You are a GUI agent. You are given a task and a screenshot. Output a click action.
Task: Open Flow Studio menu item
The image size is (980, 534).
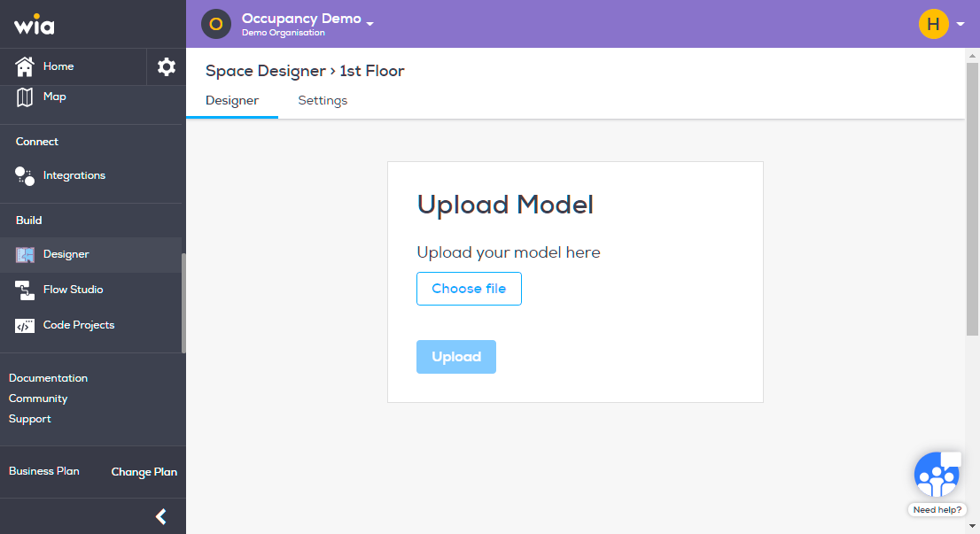[74, 290]
